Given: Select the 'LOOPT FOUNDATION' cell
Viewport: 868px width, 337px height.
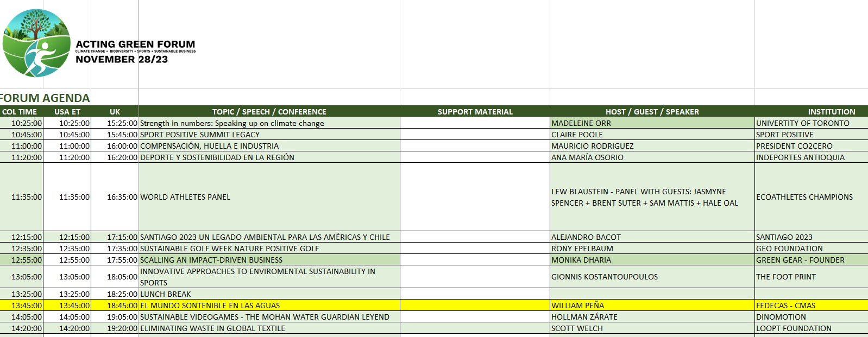Looking at the screenshot, I should 812,328.
